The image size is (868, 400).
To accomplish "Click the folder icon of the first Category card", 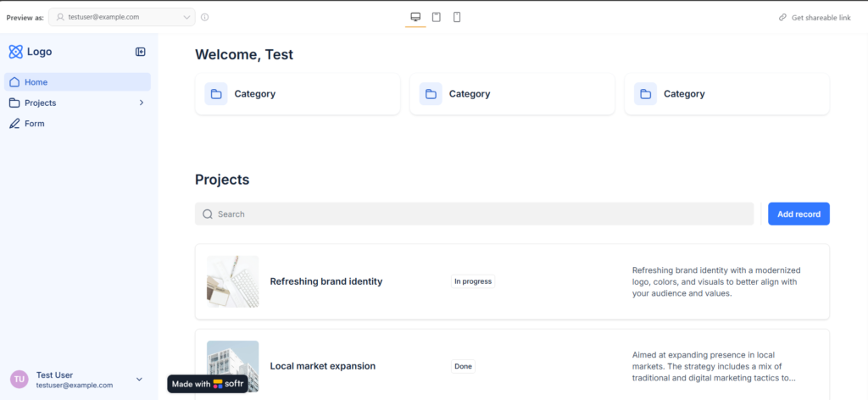I will 216,94.
